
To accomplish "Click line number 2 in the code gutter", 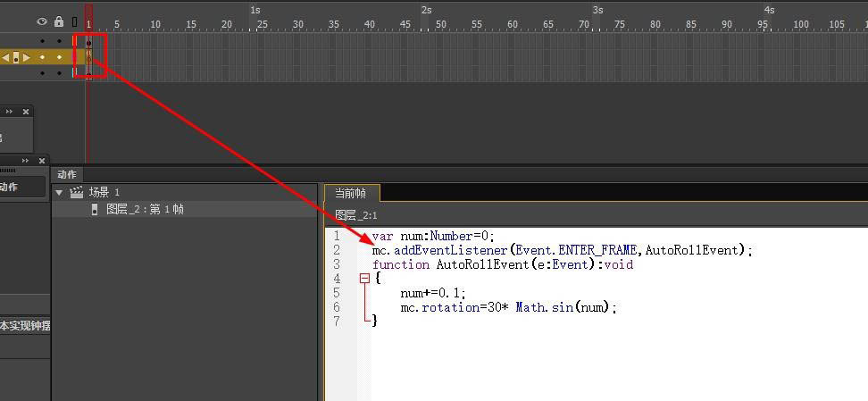I will [x=337, y=250].
